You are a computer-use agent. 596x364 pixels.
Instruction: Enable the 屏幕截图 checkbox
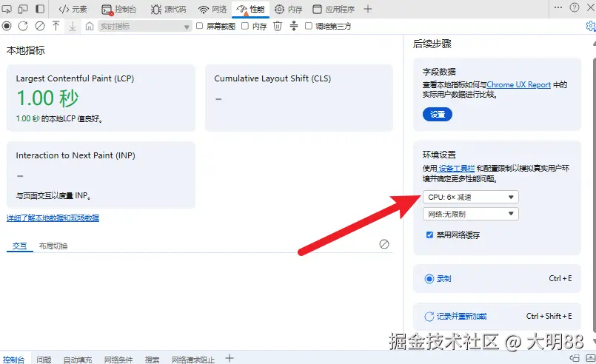coord(200,26)
